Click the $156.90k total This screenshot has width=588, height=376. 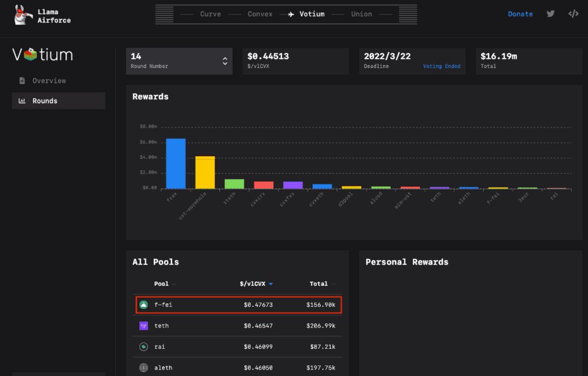tap(320, 305)
